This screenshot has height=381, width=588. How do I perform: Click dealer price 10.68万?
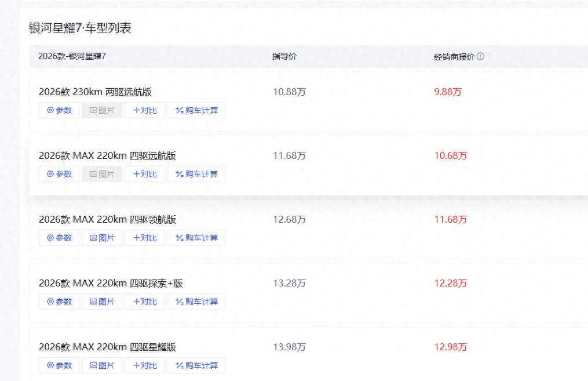pos(450,156)
